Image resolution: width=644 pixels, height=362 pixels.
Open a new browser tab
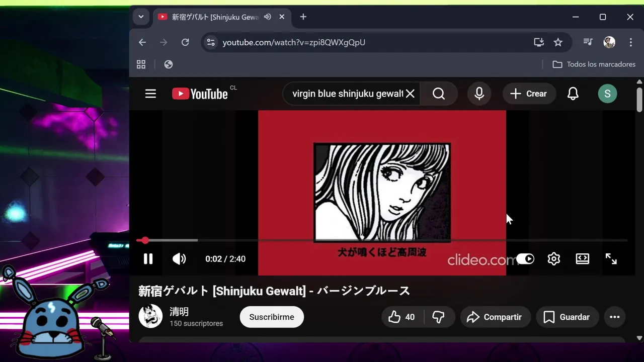[x=303, y=17]
